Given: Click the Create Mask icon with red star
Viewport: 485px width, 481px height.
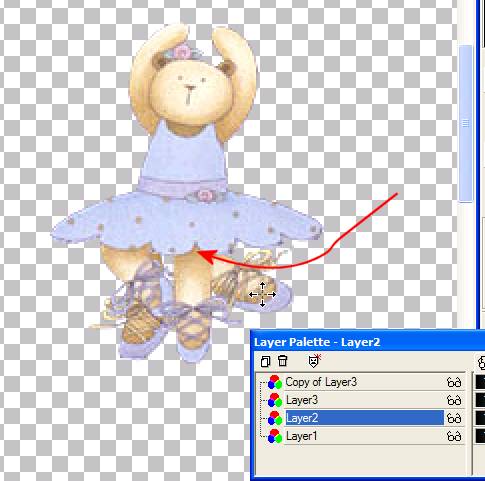Looking at the screenshot, I should (314, 361).
